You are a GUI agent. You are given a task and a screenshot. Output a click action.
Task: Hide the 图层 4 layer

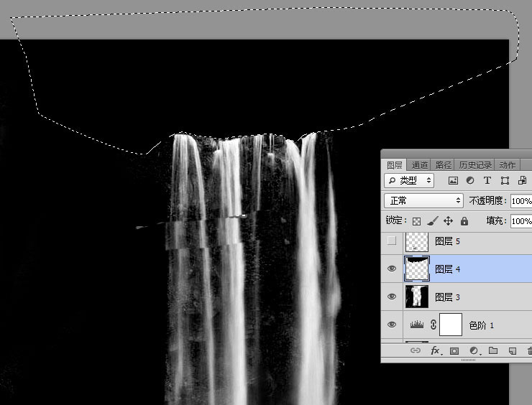392,269
